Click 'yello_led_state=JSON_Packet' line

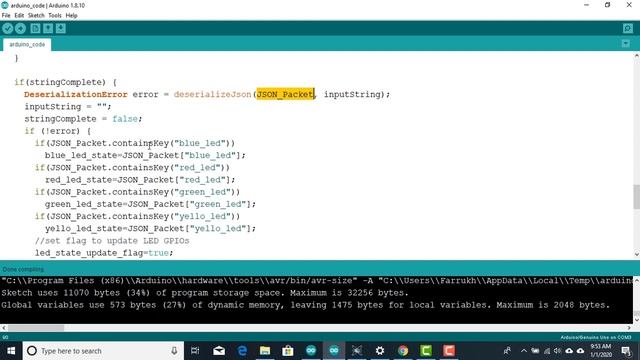pos(150,229)
